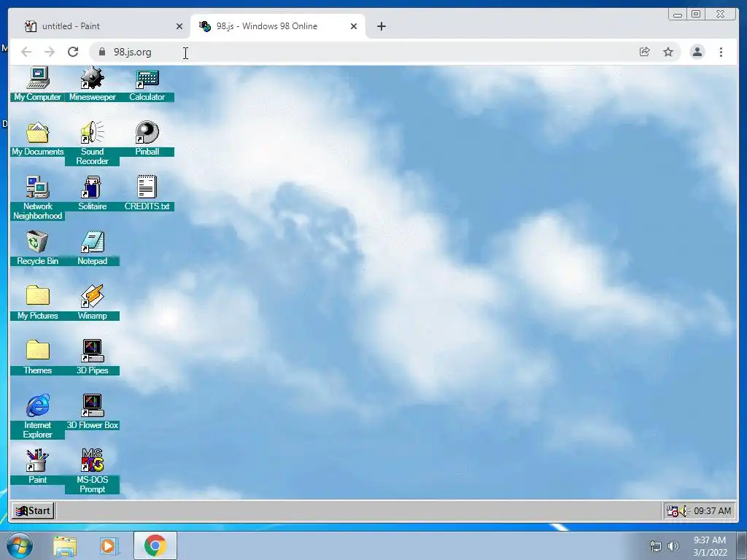Viewport: 747px width, 560px height.
Task: Close the untitled - Paint tab
Action: coord(179,26)
